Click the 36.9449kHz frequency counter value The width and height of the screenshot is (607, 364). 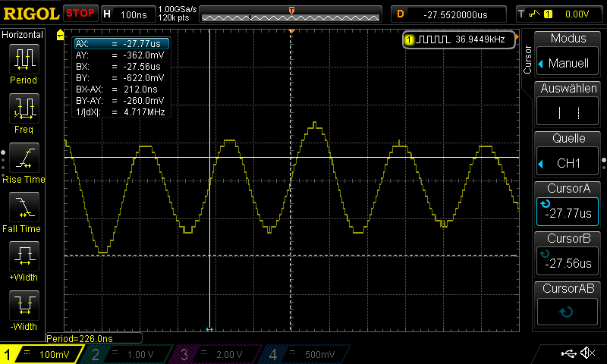(480, 39)
